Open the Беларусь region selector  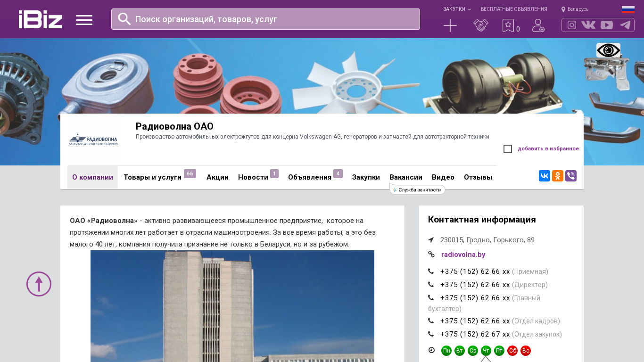pos(575,9)
